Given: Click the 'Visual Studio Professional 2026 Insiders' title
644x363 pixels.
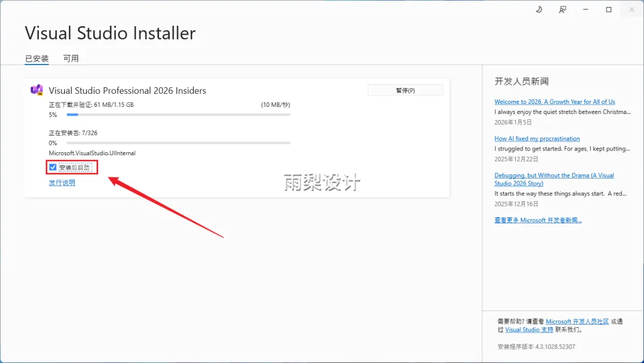Looking at the screenshot, I should click(128, 90).
